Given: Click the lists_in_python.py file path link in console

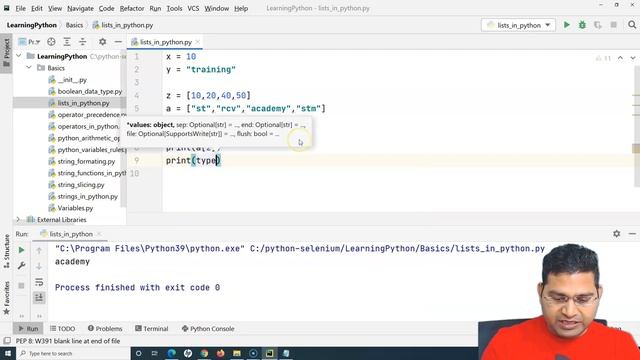Looking at the screenshot, I should [x=397, y=249].
